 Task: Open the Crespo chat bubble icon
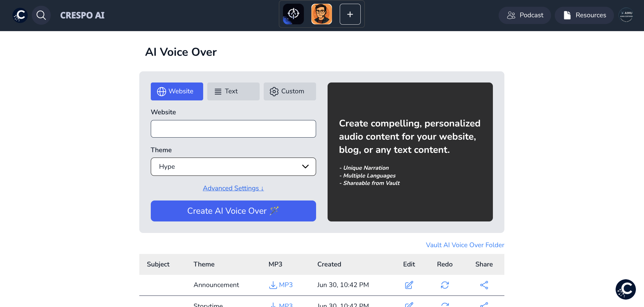(x=626, y=289)
